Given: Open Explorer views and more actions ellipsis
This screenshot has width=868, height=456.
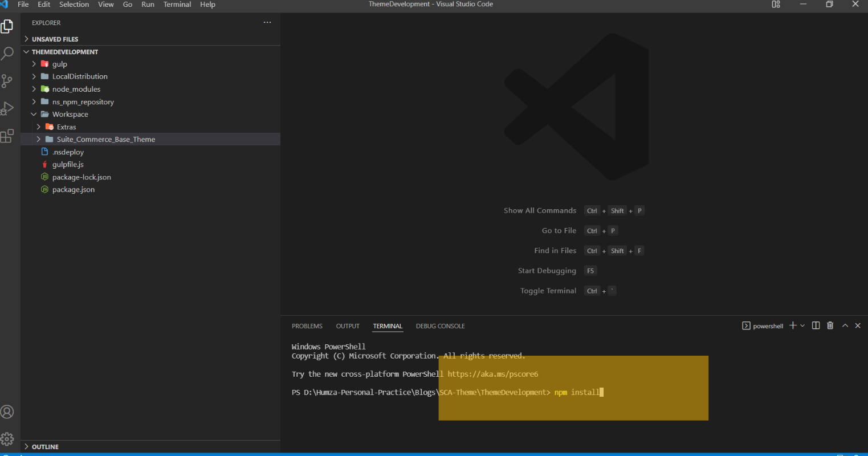Looking at the screenshot, I should [x=267, y=23].
